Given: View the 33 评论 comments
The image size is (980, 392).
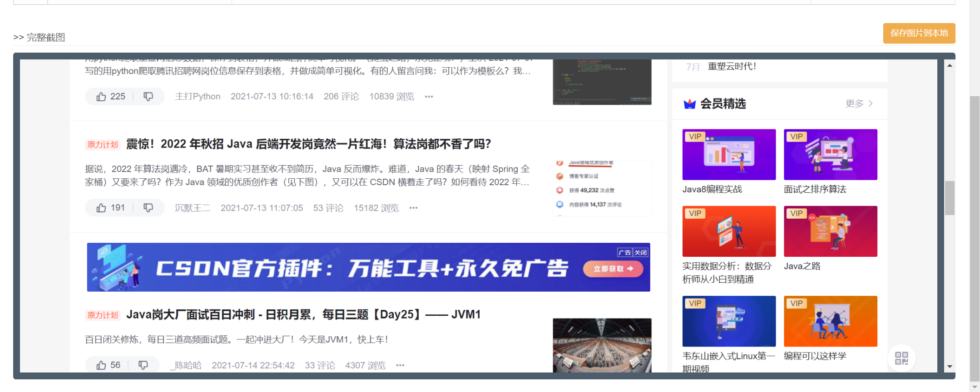Looking at the screenshot, I should (320, 365).
